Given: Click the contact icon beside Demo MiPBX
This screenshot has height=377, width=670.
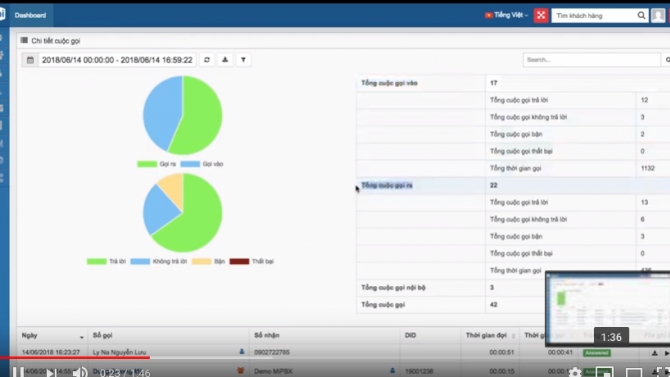Looking at the screenshot, I should click(x=392, y=371).
